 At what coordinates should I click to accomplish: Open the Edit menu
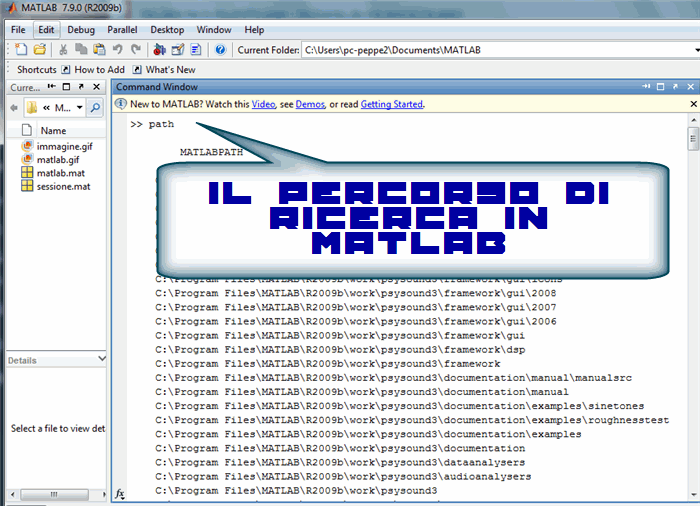(46, 30)
